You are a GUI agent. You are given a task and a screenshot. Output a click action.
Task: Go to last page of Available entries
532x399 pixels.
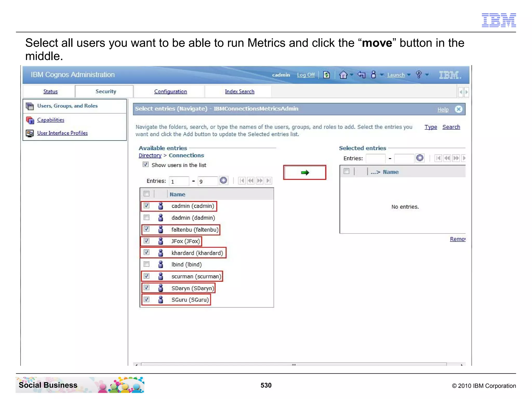click(x=268, y=181)
